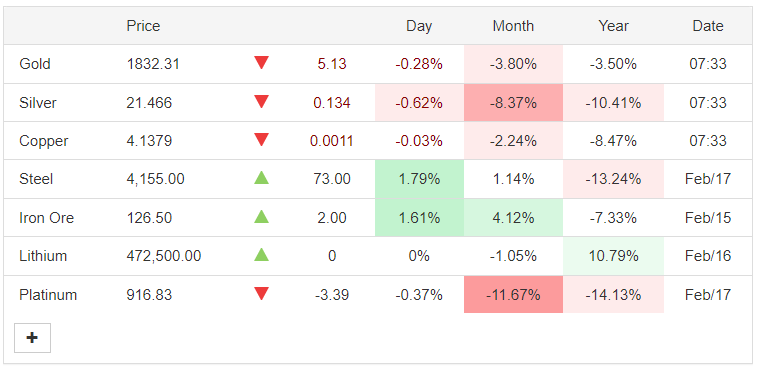Click the red down arrow beside Gold
This screenshot has height=370, width=759.
point(261,62)
